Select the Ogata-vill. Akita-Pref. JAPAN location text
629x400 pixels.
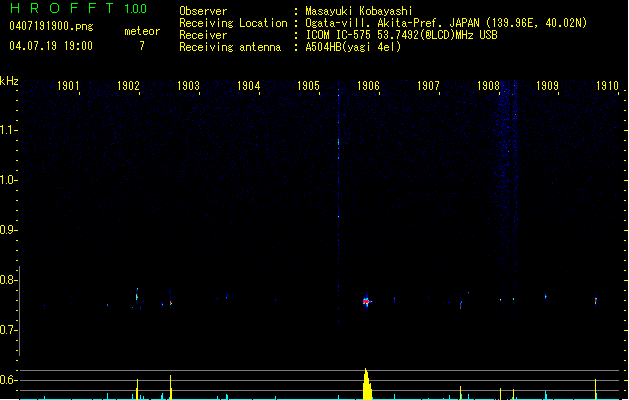[x=446, y=23]
